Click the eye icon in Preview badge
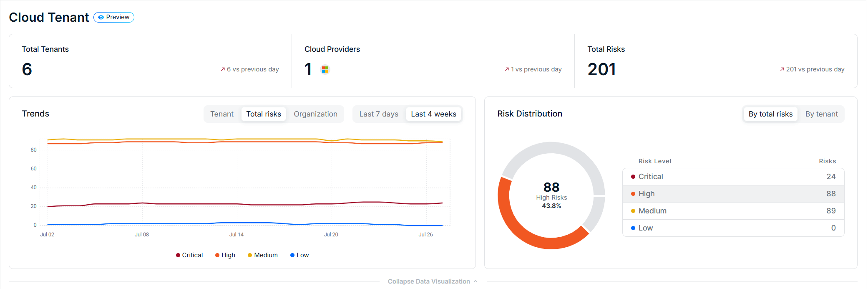The image size is (868, 289). point(101,18)
